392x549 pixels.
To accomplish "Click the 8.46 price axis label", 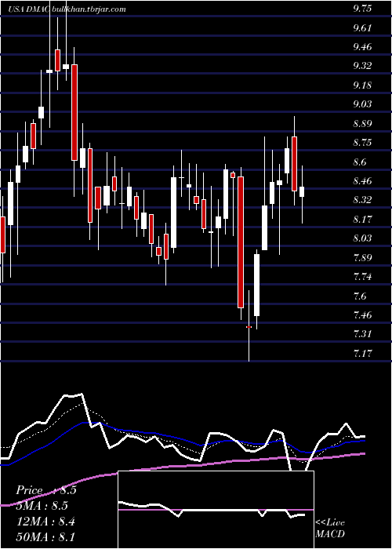I will [x=362, y=181].
